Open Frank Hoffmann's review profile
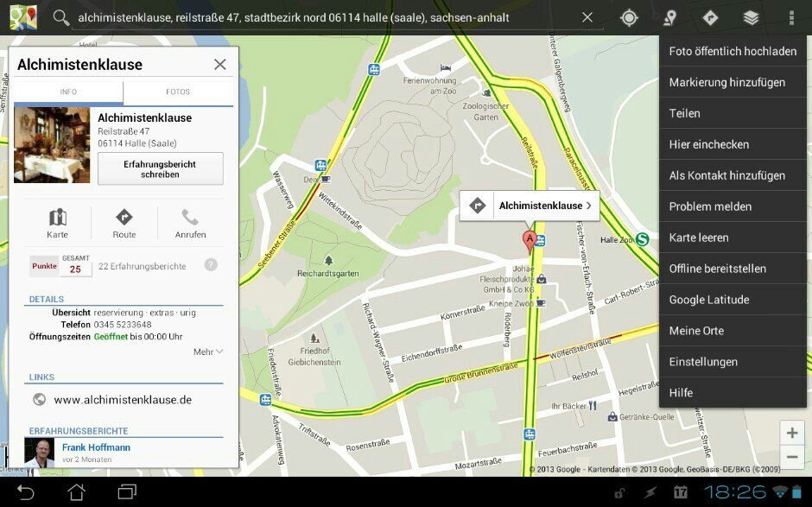This screenshot has height=507, width=812. pos(97,447)
